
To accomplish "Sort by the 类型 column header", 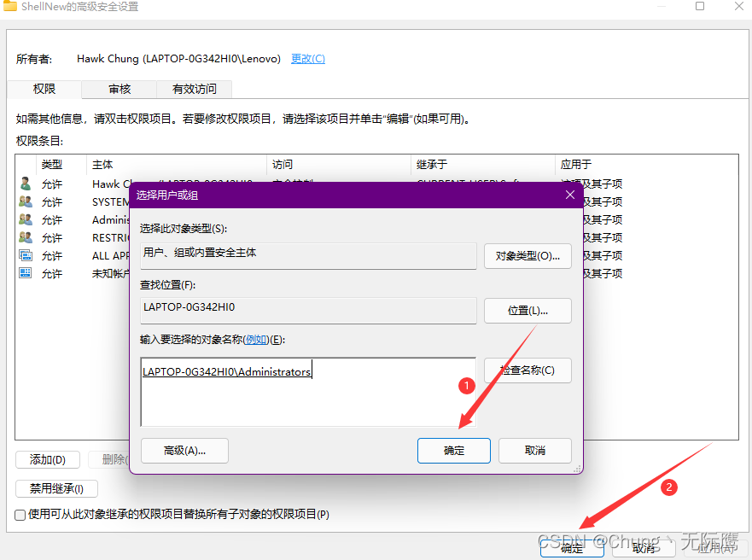I will (x=61, y=165).
